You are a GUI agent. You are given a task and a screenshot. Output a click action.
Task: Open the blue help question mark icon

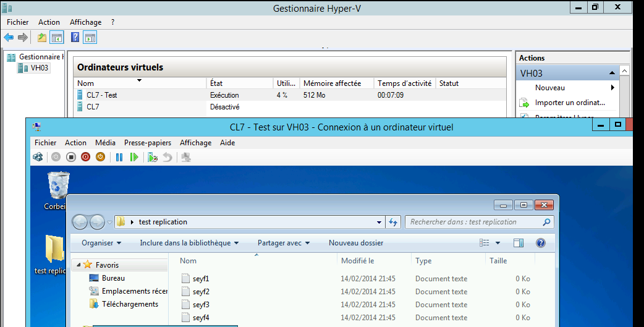(x=75, y=37)
